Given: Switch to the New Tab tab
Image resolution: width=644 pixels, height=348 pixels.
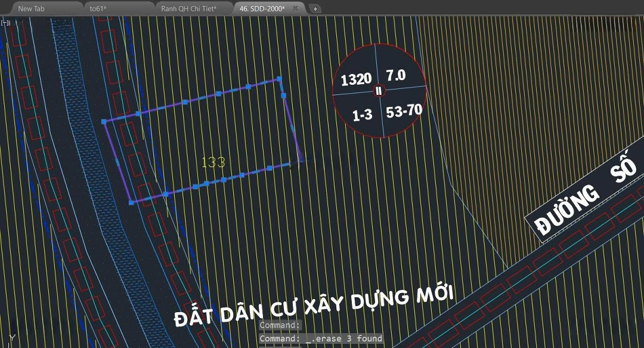Looking at the screenshot, I should [x=31, y=9].
